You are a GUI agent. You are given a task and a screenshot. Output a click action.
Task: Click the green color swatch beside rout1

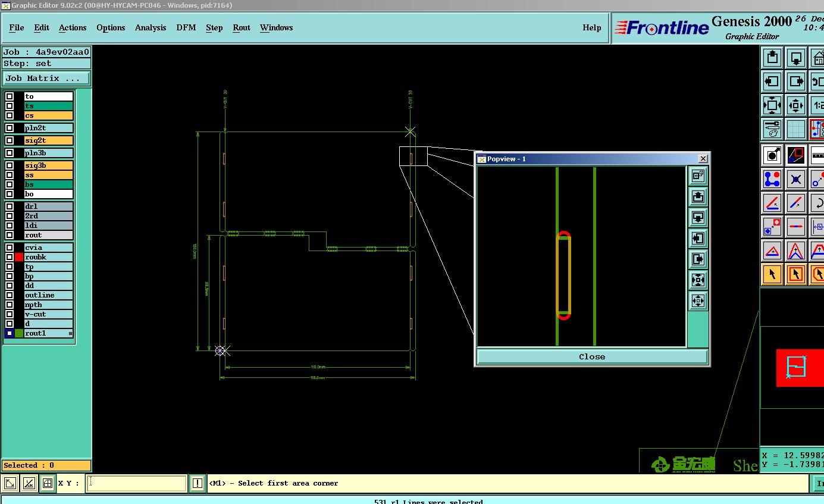click(19, 333)
